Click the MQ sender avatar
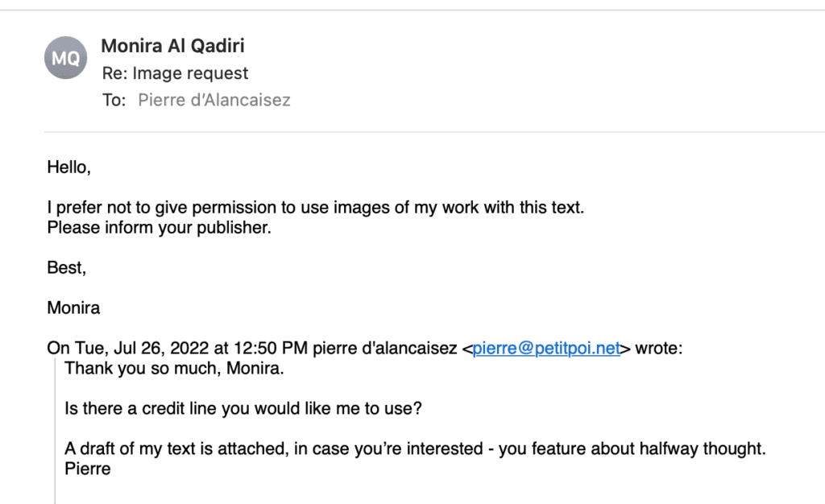 [66, 58]
